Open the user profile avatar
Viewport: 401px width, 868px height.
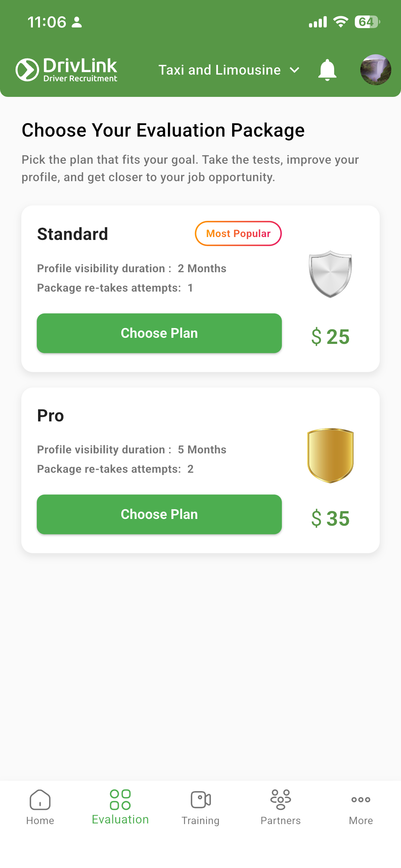pos(375,70)
